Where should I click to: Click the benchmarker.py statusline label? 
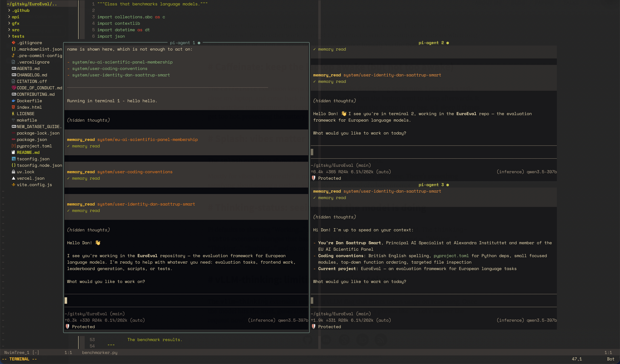pos(100,353)
